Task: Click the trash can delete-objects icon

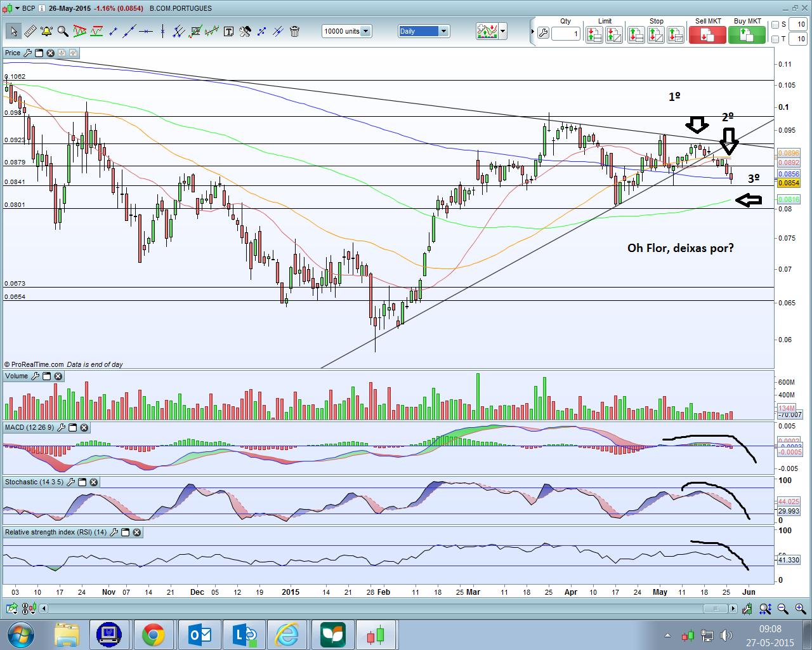Action: point(294,31)
